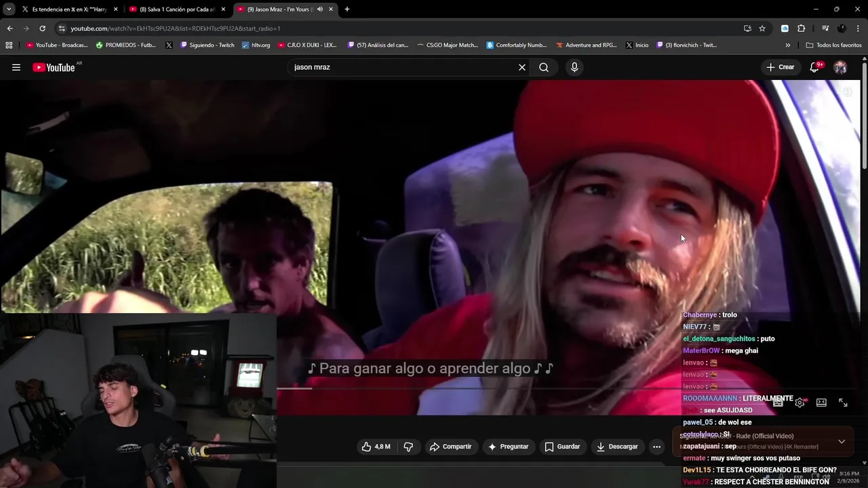868x488 pixels.
Task: Open the YouTube notifications bell
Action: point(815,67)
